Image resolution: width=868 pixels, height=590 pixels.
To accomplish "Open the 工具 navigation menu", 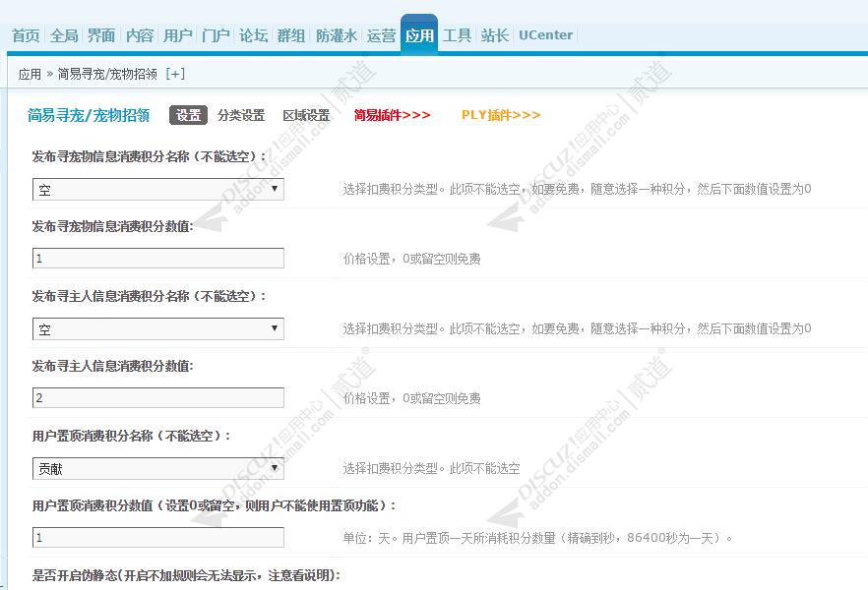I will click(458, 35).
